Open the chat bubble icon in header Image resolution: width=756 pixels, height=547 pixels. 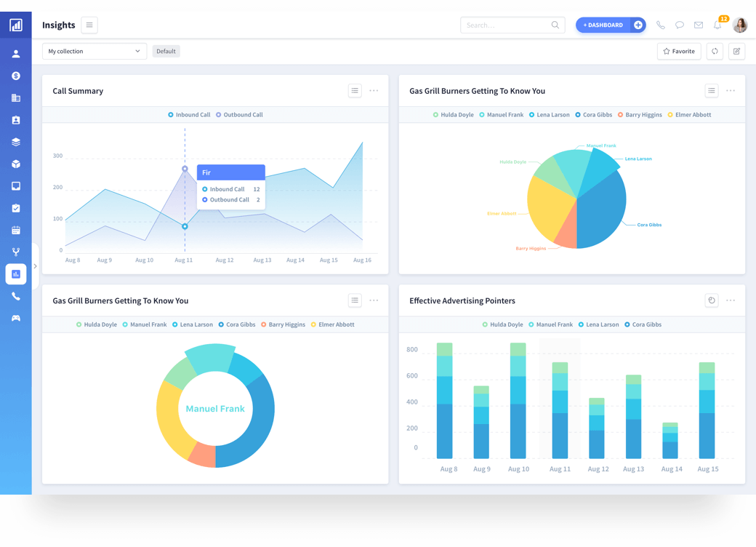[680, 25]
